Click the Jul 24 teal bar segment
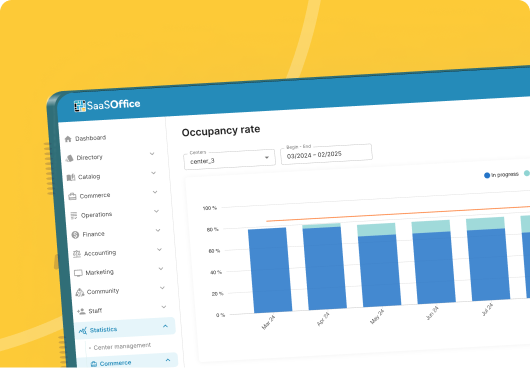The height and width of the screenshot is (368, 530). point(485,224)
